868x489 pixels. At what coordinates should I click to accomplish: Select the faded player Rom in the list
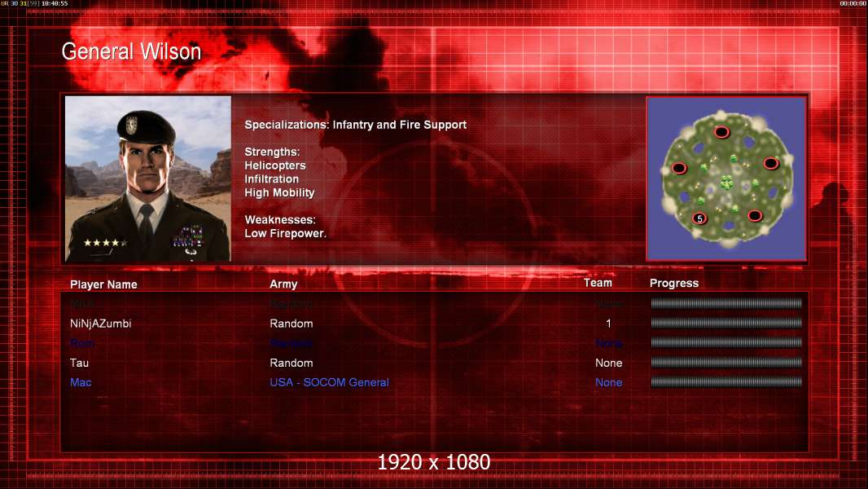[x=82, y=343]
